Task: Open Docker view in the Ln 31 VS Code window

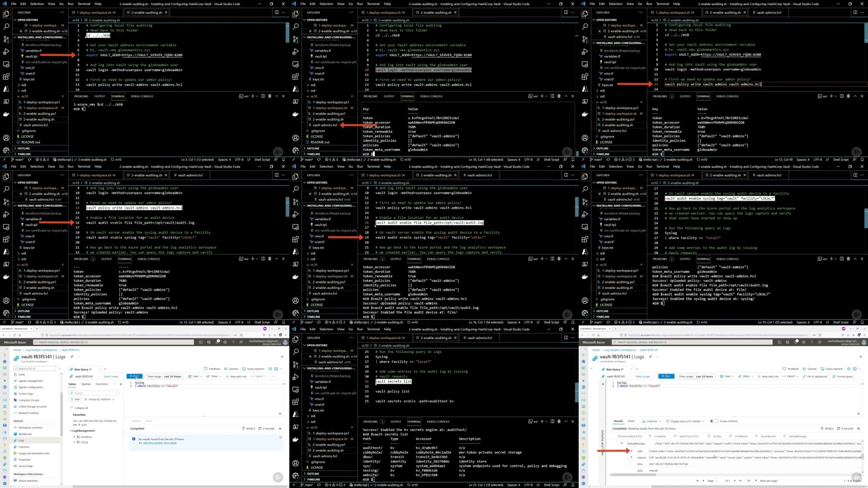Action: point(296,440)
